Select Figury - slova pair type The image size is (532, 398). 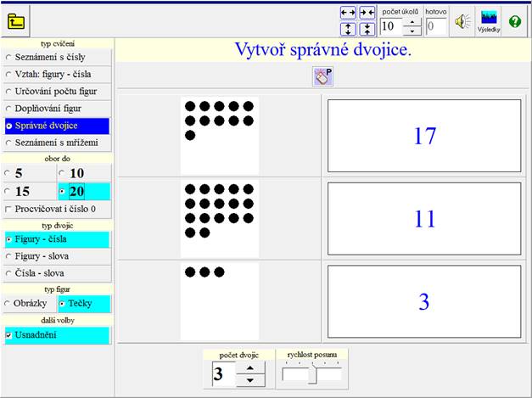coord(57,256)
